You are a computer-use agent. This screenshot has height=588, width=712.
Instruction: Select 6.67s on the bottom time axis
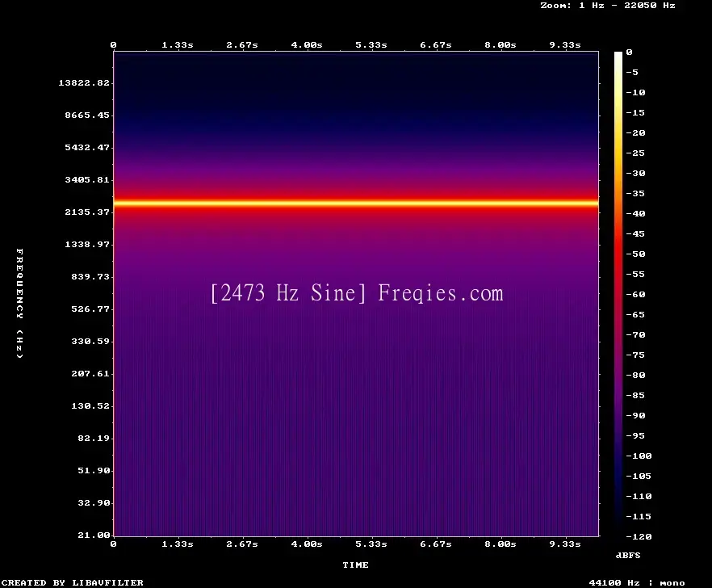[435, 544]
